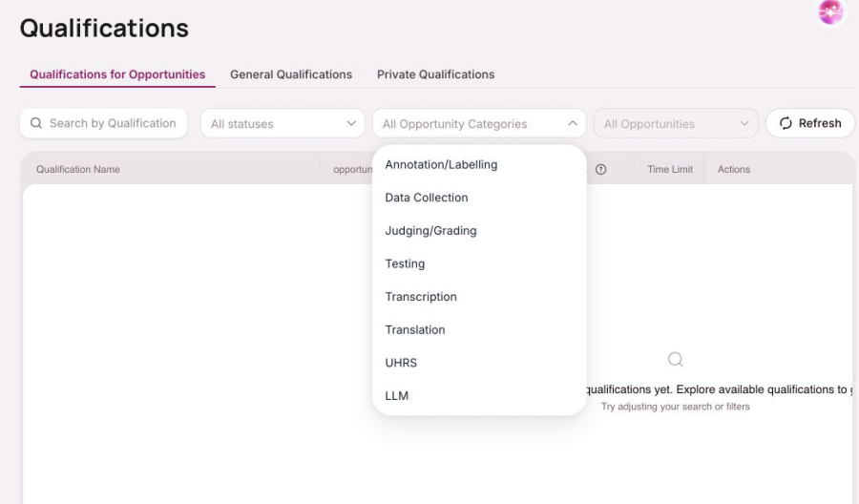Viewport: 859px width, 504px height.
Task: Choose Judging/Grading option
Action: (x=479, y=231)
